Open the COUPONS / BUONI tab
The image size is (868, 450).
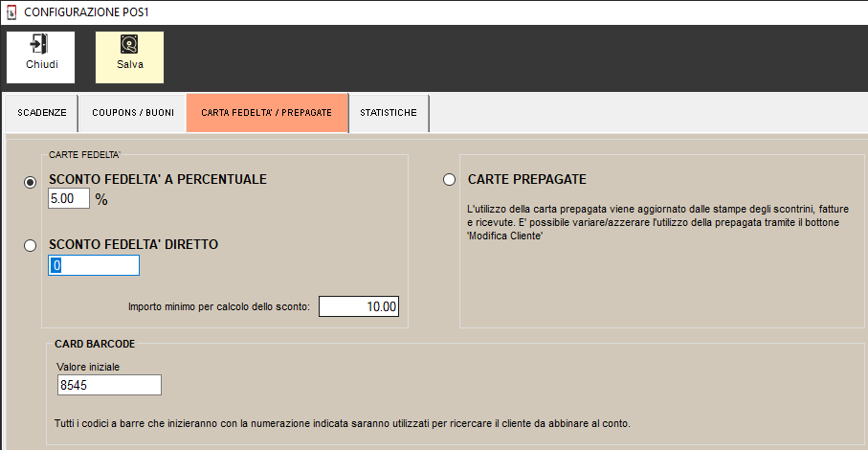(132, 113)
